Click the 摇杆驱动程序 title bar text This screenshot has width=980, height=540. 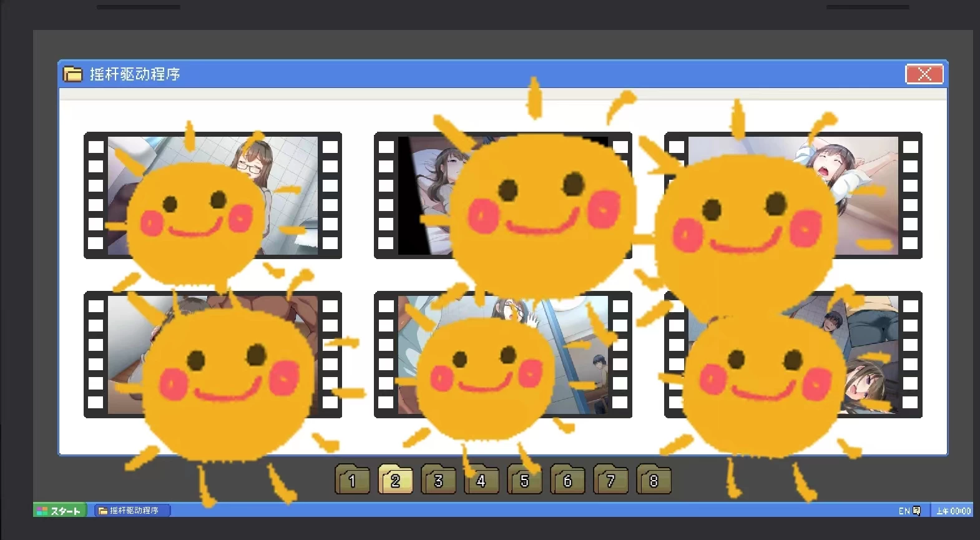pyautogui.click(x=135, y=74)
